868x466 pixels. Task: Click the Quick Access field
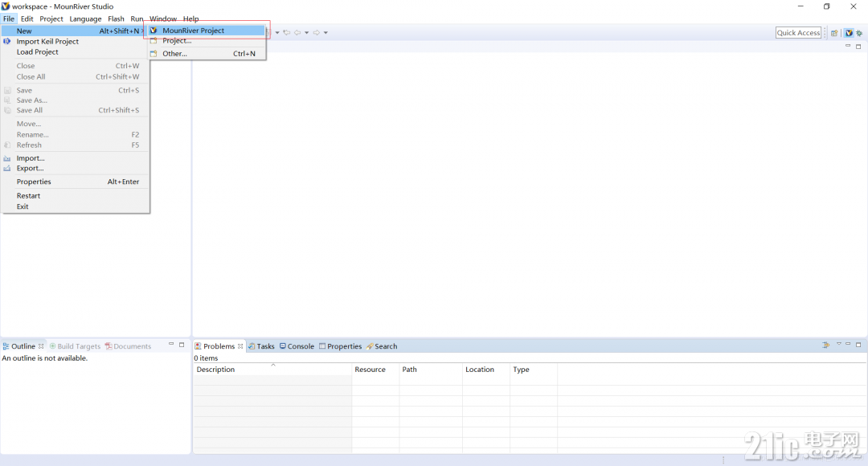click(798, 33)
